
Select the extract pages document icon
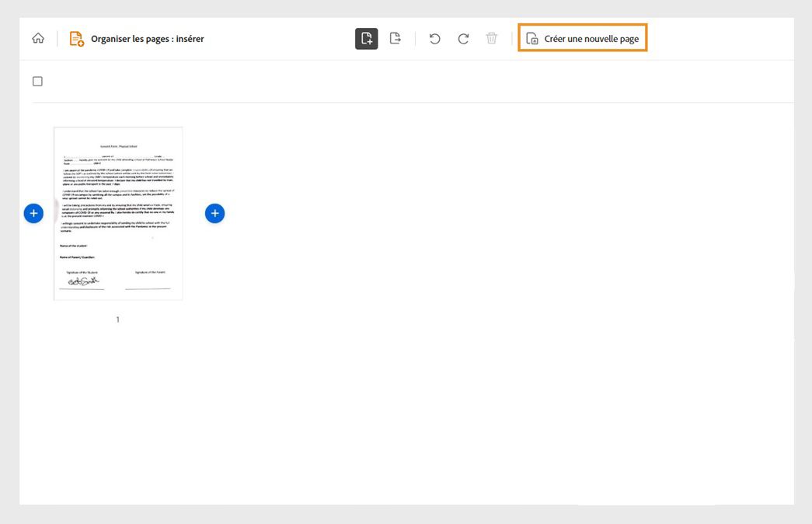pos(395,37)
